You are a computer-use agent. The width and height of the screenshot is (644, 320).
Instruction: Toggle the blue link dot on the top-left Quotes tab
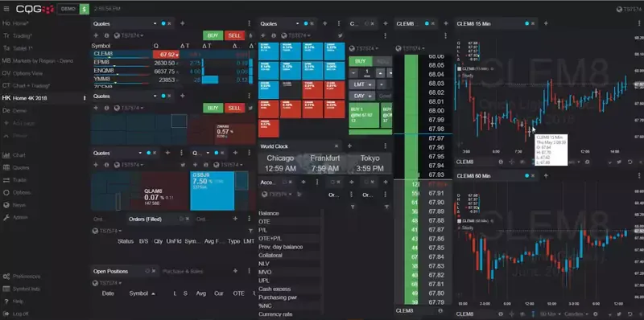[163, 24]
